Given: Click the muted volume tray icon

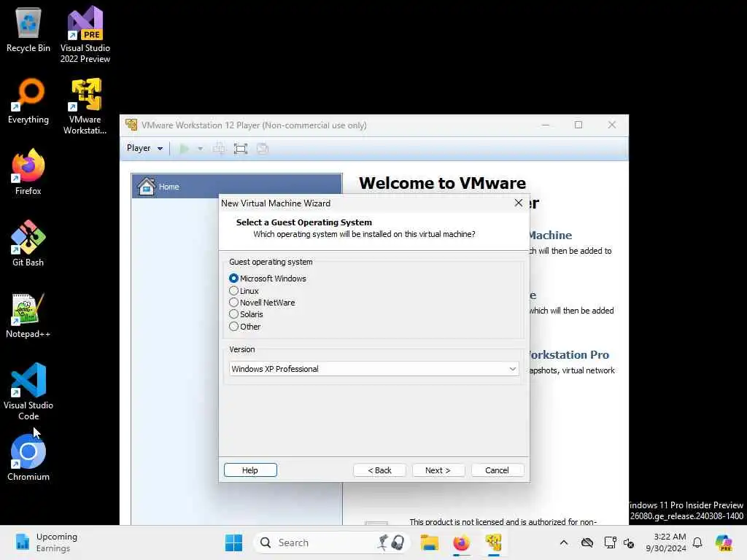Looking at the screenshot, I should [629, 542].
